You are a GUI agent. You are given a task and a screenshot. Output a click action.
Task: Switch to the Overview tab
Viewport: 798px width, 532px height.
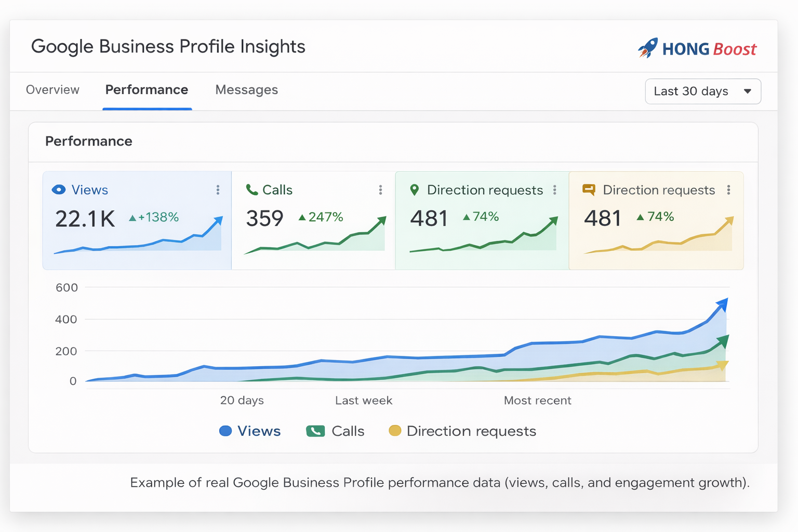point(52,90)
